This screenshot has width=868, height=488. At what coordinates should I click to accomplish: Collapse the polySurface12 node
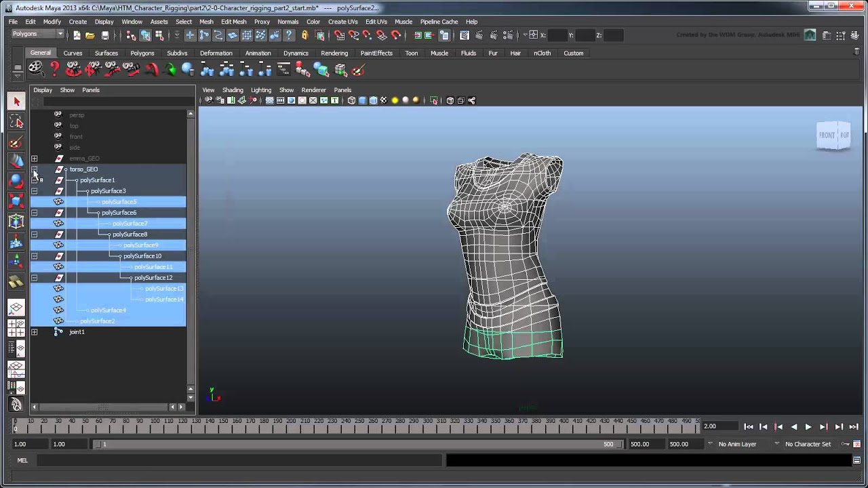click(34, 278)
